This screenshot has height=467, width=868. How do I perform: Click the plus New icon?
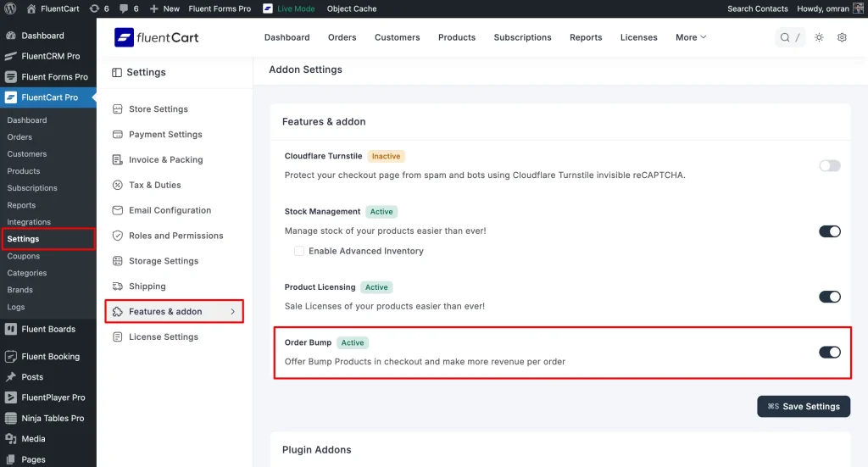point(154,8)
